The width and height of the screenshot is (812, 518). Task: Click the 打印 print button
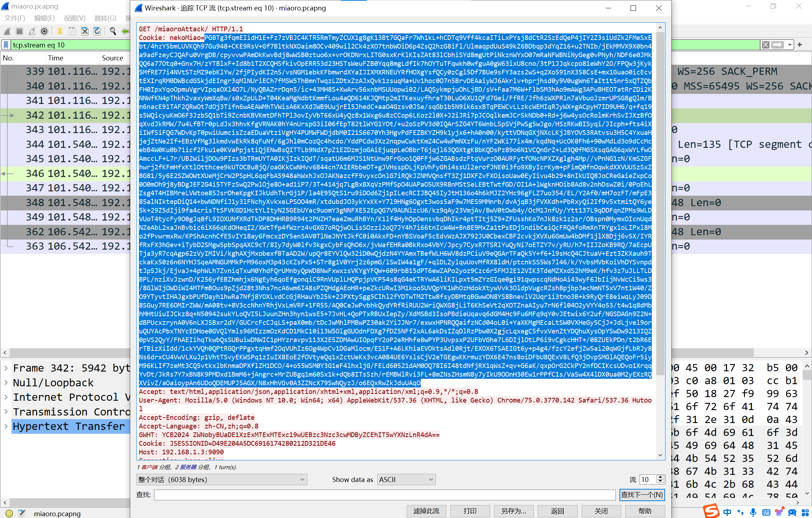(470, 511)
